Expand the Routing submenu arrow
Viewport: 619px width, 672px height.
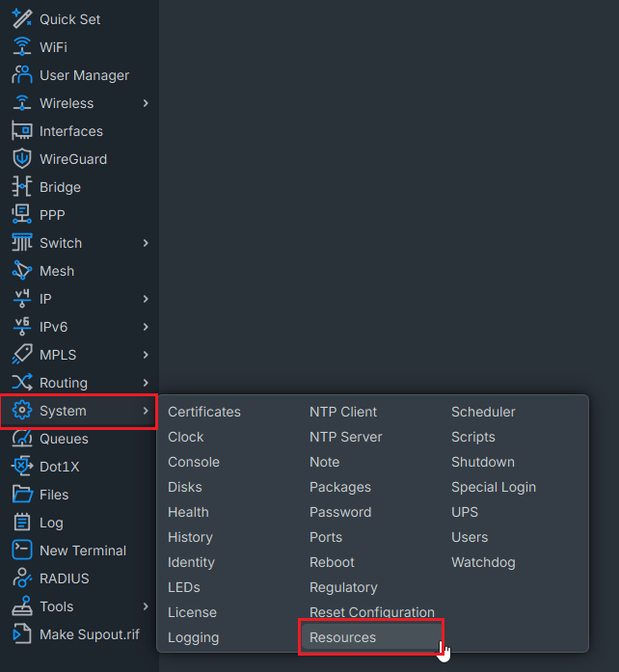point(146,383)
